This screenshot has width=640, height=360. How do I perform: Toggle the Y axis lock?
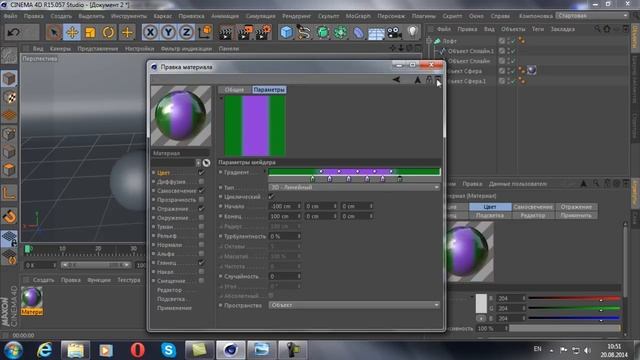168,32
